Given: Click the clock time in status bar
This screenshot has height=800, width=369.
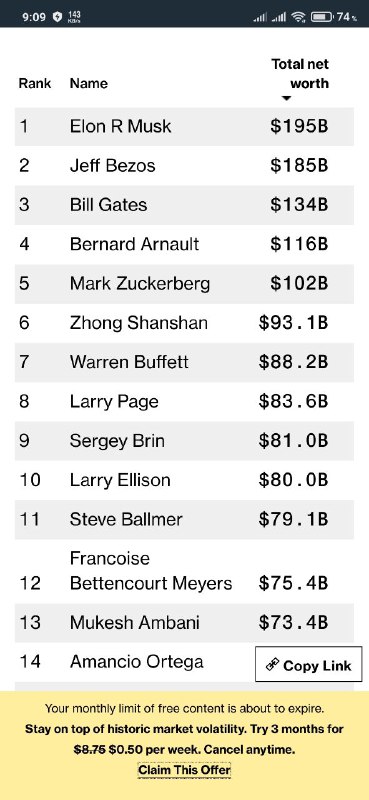Looking at the screenshot, I should (34, 17).
